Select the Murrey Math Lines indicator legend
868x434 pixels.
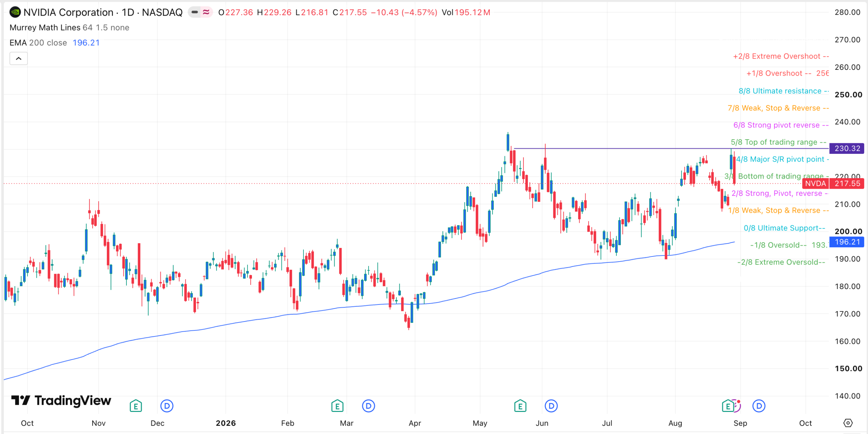pyautogui.click(x=69, y=27)
